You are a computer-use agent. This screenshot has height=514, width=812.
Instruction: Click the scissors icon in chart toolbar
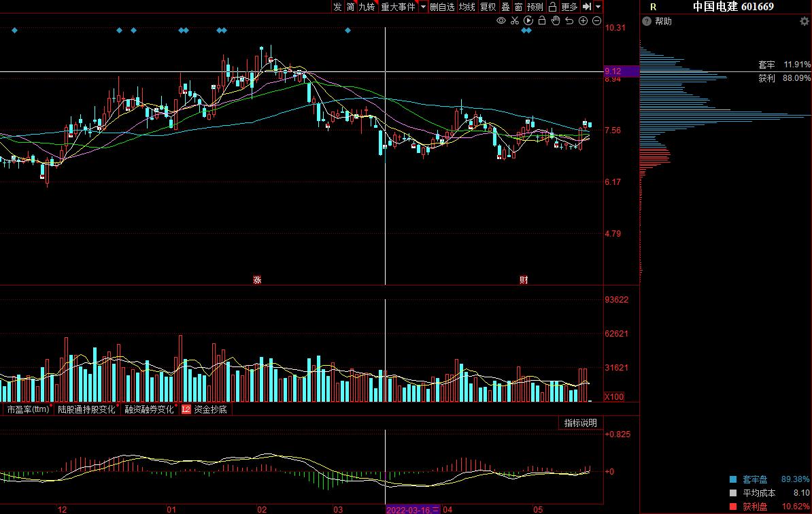(x=515, y=21)
